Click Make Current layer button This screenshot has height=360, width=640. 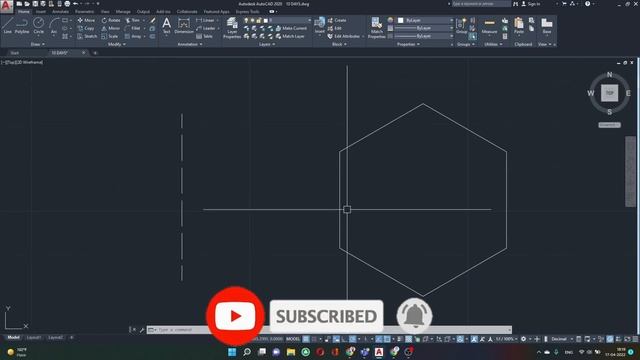pyautogui.click(x=291, y=28)
